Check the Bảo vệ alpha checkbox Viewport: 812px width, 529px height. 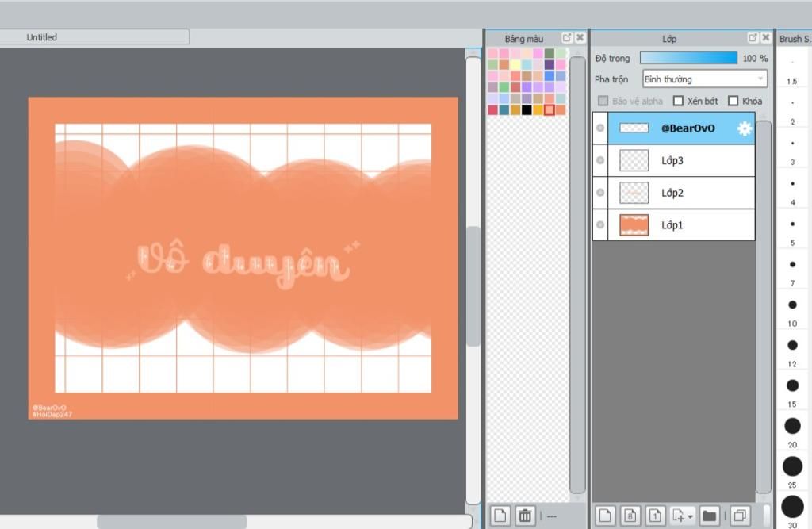pyautogui.click(x=603, y=101)
